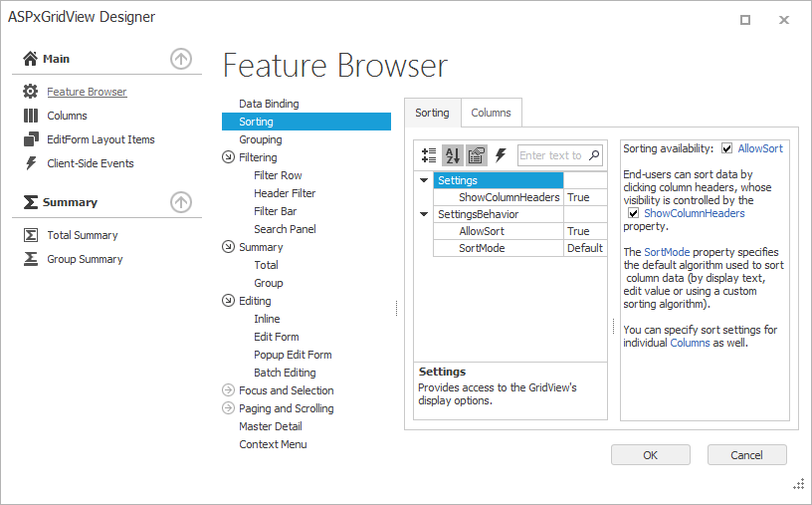
Task: Open Group Summary page
Action: 85,259
